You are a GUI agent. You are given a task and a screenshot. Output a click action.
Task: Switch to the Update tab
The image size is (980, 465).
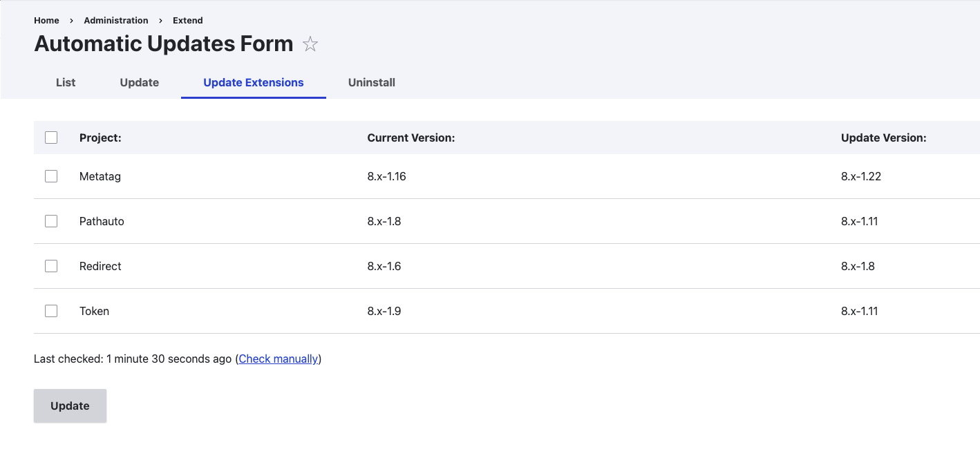139,82
